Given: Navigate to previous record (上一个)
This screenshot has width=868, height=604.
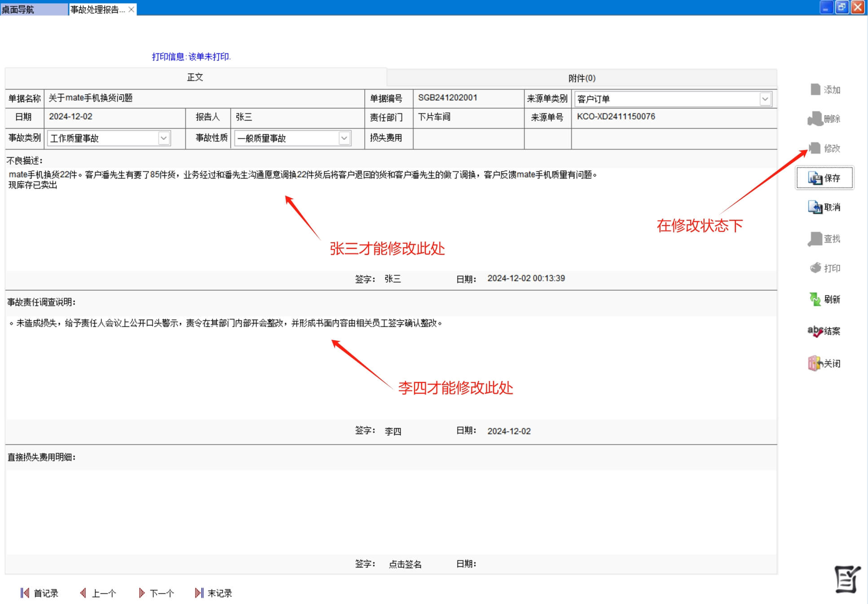Looking at the screenshot, I should coord(98,593).
